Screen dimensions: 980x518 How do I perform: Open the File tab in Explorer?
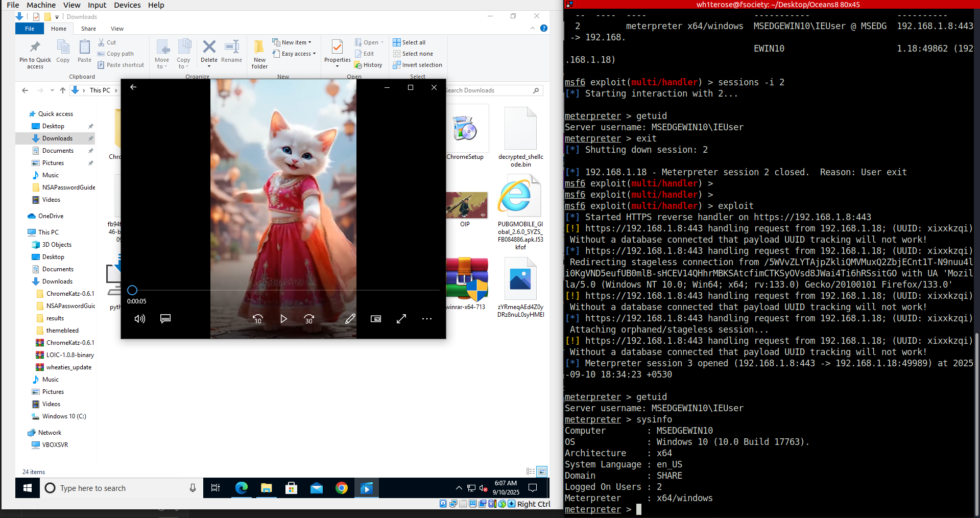coord(30,29)
